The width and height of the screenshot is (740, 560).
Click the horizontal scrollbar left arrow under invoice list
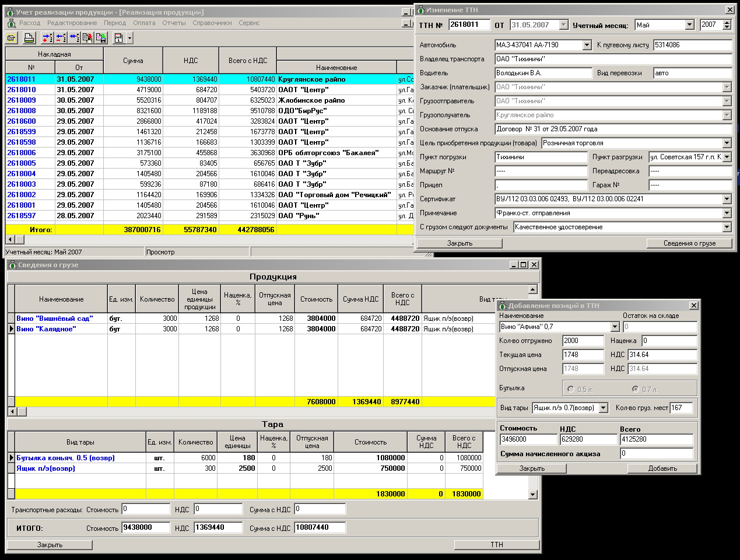10,239
